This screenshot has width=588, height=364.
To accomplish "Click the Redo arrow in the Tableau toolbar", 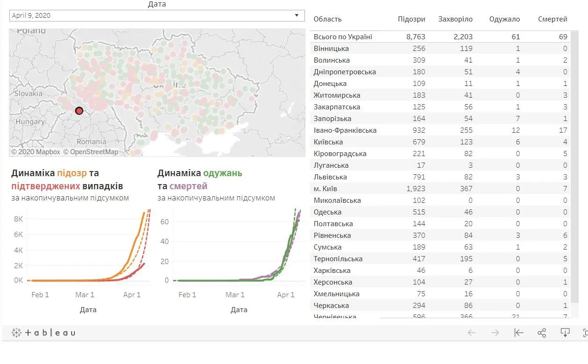I will pos(495,333).
